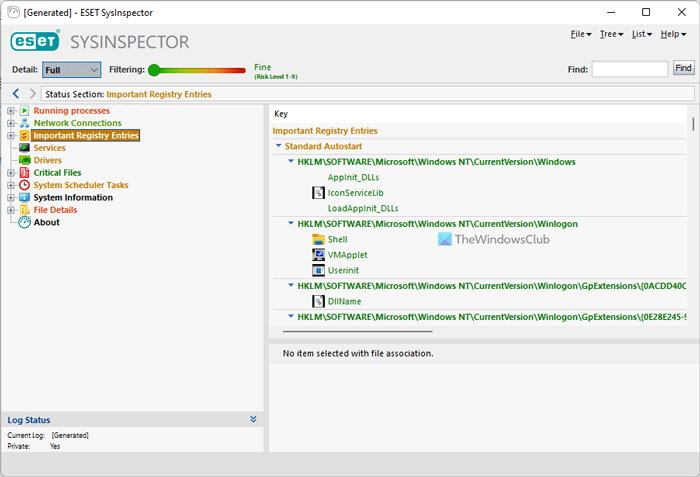Click the Important Registry Entries list heading
The image size is (700, 477).
[325, 130]
